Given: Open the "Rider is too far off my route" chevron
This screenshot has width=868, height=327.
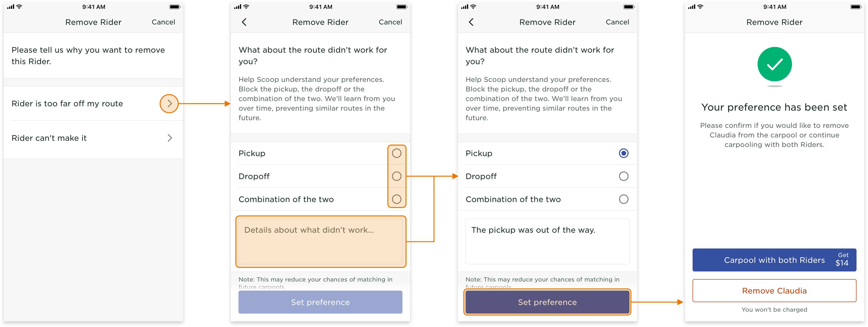Looking at the screenshot, I should [169, 104].
